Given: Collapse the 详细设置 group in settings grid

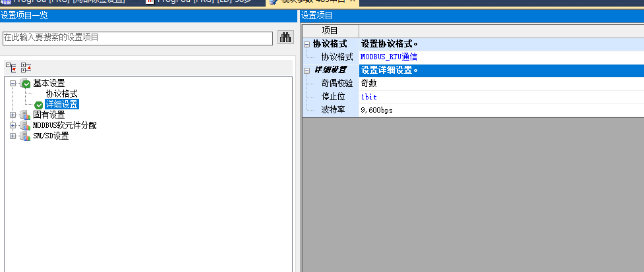Looking at the screenshot, I should coord(307,70).
